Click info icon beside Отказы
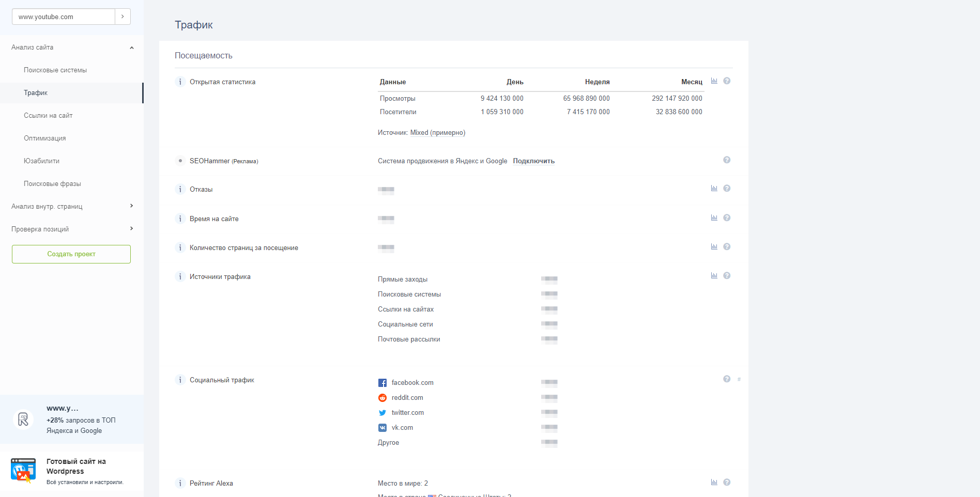980x497 pixels. click(x=180, y=189)
